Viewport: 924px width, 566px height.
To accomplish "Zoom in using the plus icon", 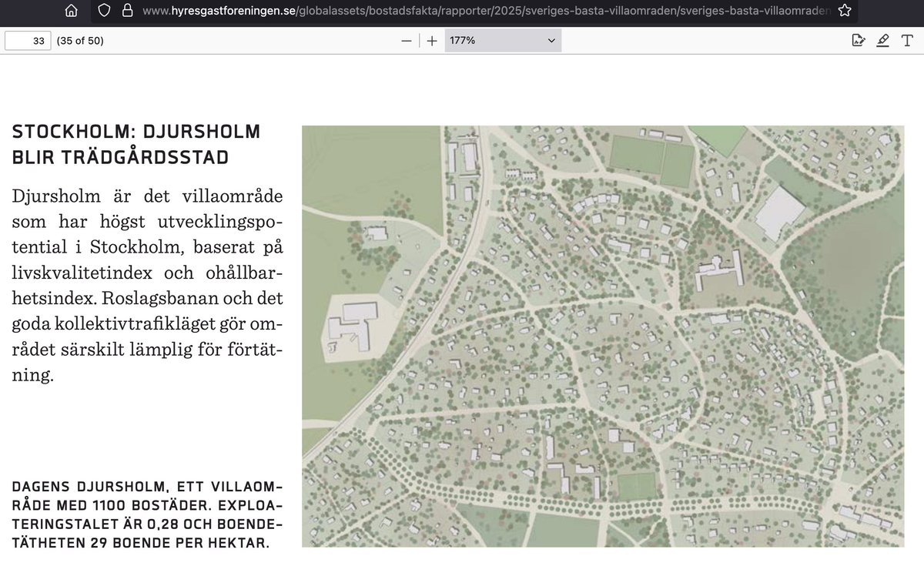I will pyautogui.click(x=431, y=40).
